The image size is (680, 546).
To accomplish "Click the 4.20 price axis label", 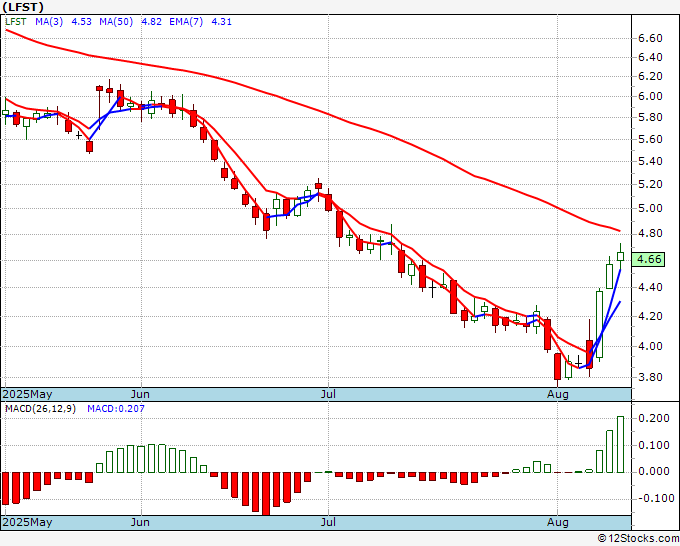I will (x=650, y=316).
